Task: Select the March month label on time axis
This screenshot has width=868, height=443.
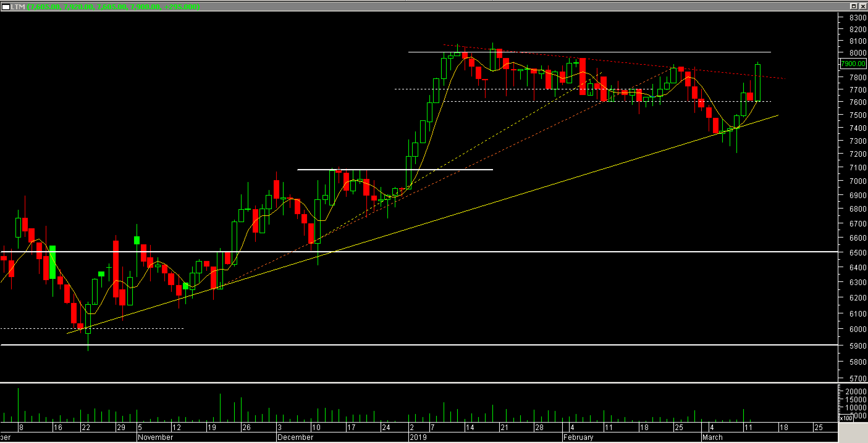Action: (x=712, y=437)
